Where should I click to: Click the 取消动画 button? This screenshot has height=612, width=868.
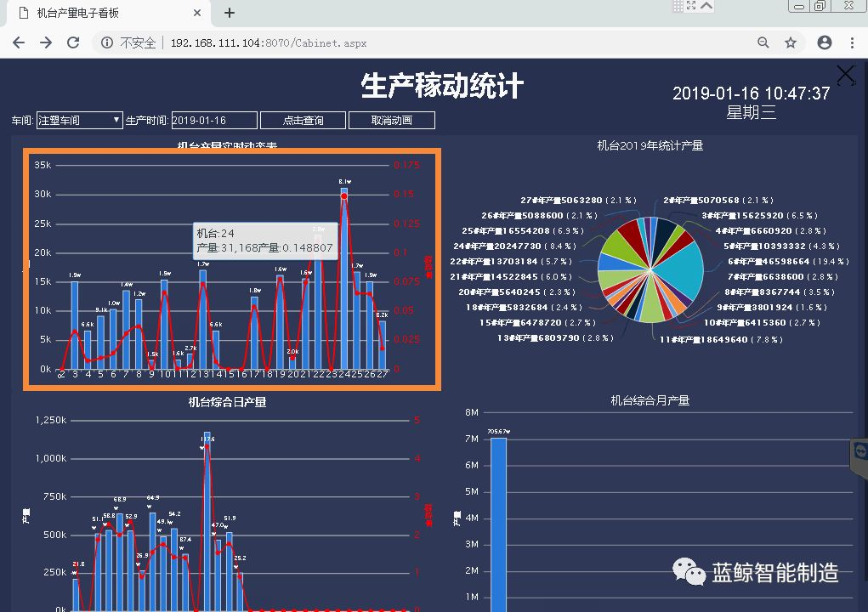click(x=391, y=120)
